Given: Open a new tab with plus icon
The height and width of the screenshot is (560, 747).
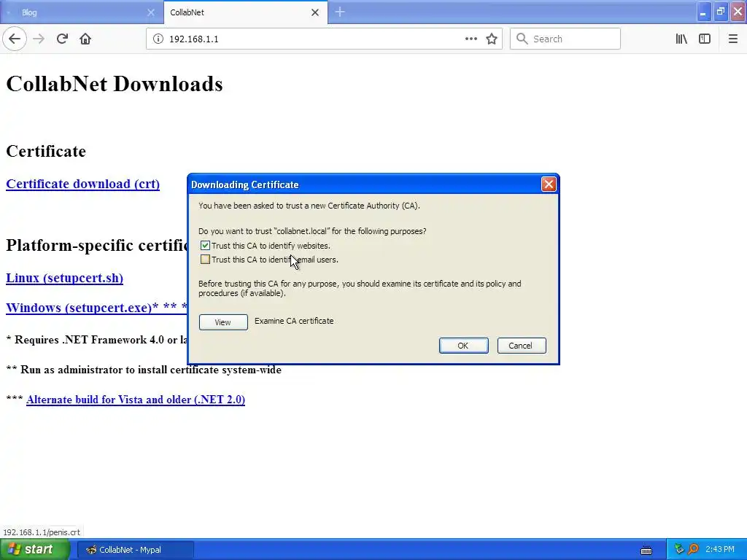Looking at the screenshot, I should (x=340, y=12).
